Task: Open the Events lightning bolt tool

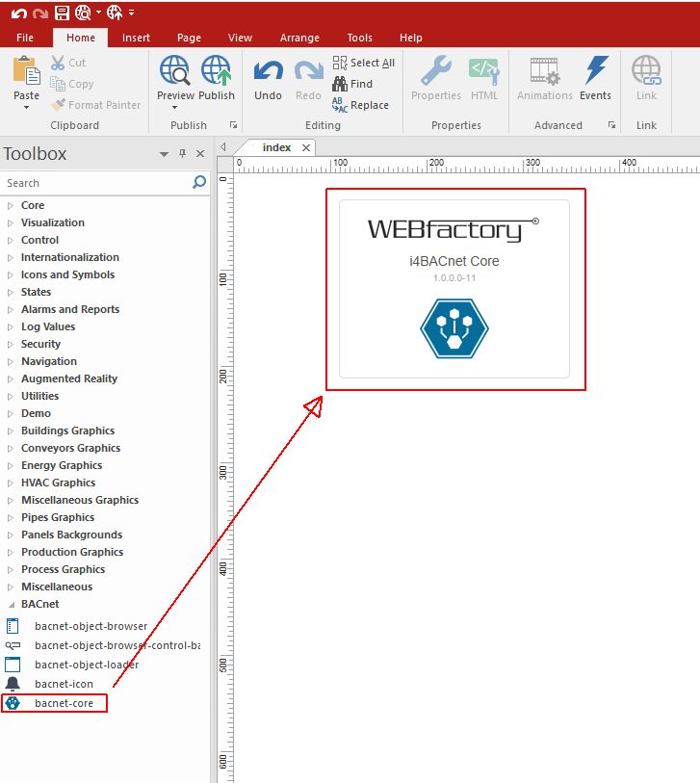Action: pyautogui.click(x=596, y=72)
